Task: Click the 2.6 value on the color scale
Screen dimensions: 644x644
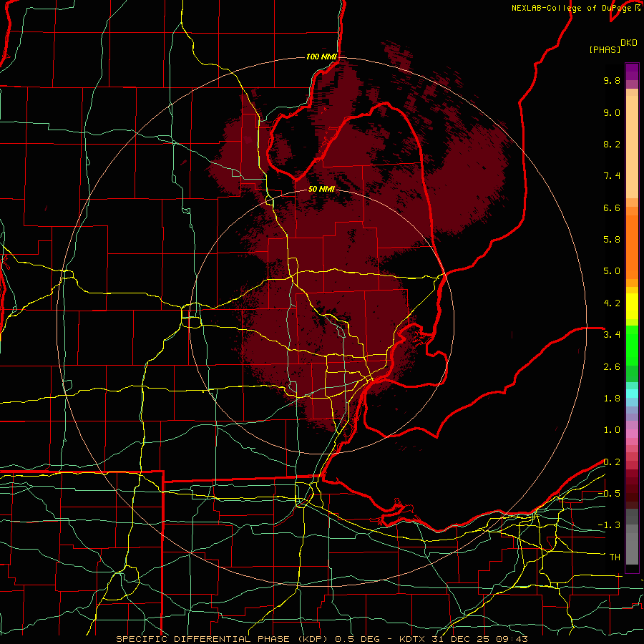Action: pos(612,367)
